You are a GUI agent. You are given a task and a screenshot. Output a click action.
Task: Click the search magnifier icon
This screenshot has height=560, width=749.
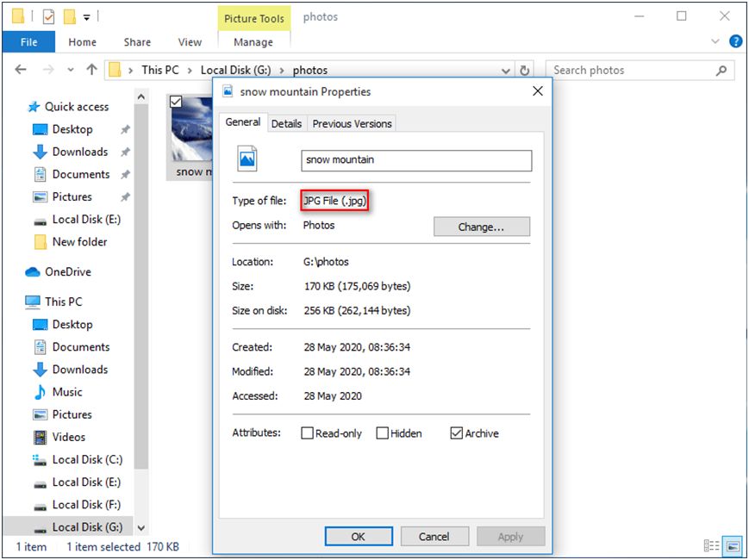coord(721,71)
